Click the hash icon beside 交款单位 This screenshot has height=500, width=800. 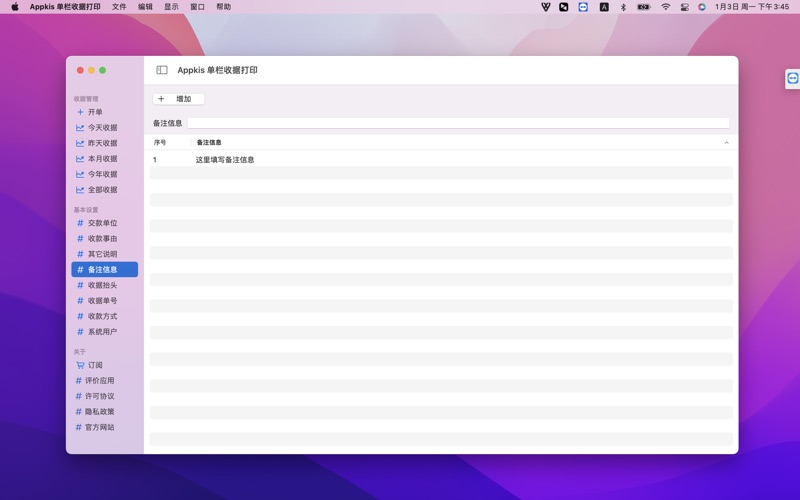(x=80, y=223)
